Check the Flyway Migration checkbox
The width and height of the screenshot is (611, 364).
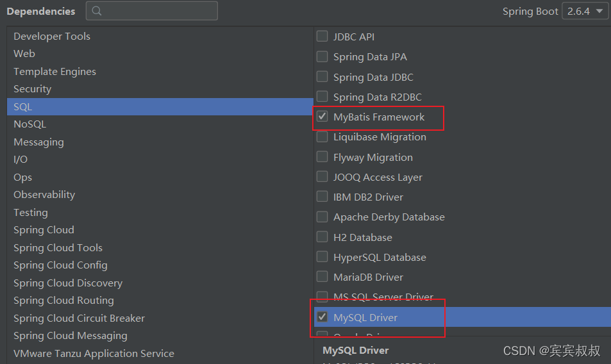pos(322,157)
